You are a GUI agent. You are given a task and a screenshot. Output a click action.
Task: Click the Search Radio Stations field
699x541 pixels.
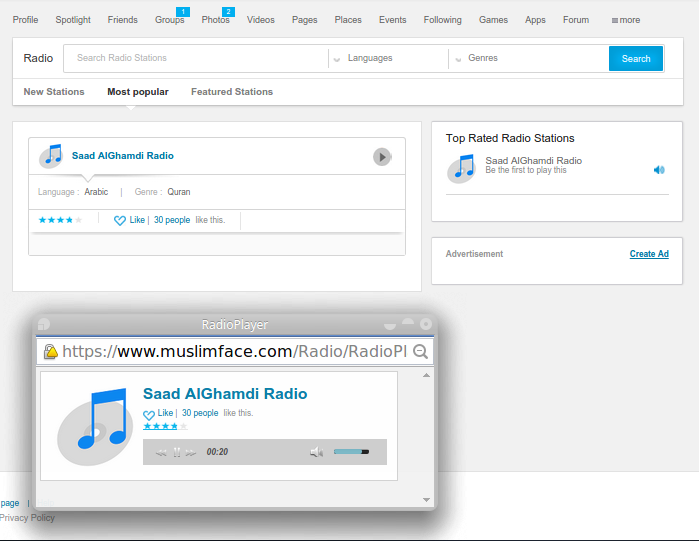coord(196,58)
